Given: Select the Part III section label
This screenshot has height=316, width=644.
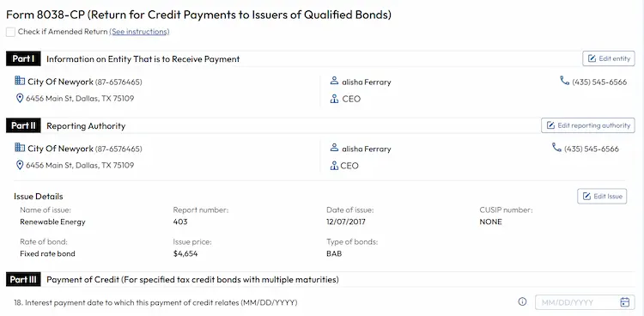Looking at the screenshot, I should tap(23, 280).
